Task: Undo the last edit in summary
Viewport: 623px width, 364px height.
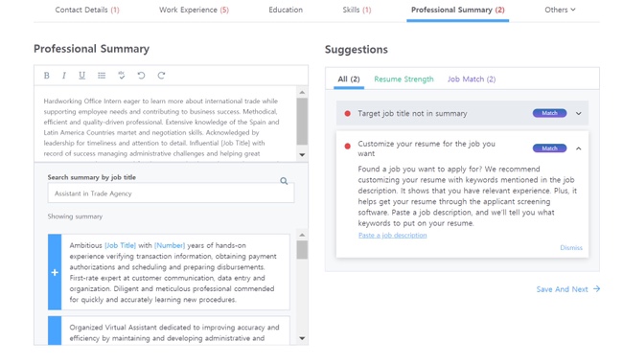Action: point(141,76)
